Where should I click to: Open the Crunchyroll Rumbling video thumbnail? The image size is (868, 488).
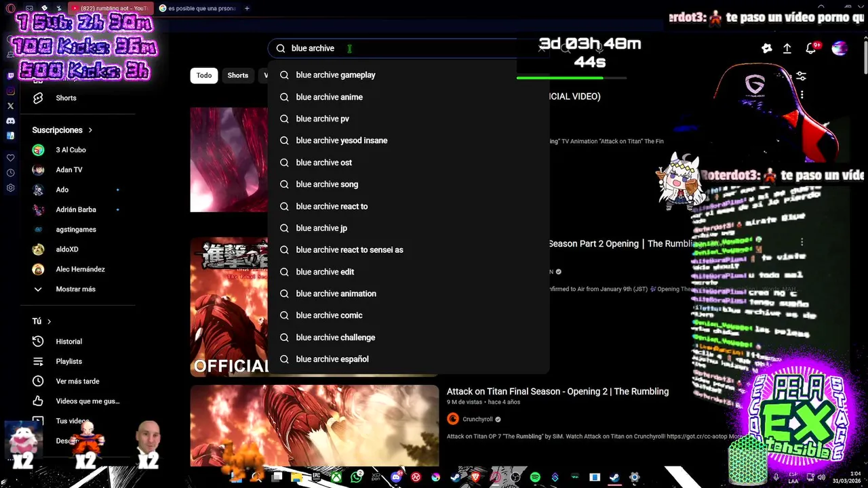click(x=315, y=426)
